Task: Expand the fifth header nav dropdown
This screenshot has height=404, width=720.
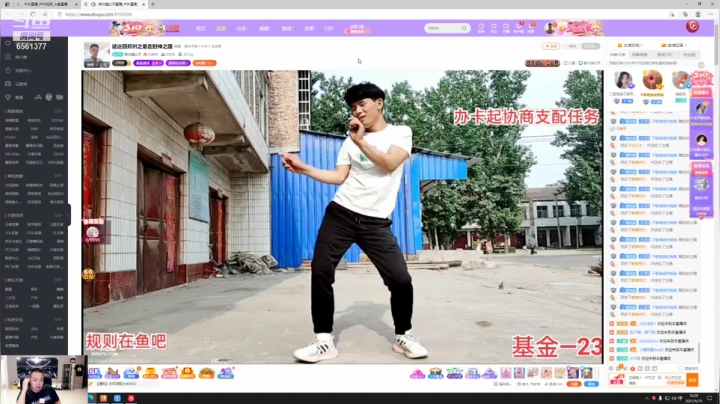Action: click(287, 28)
